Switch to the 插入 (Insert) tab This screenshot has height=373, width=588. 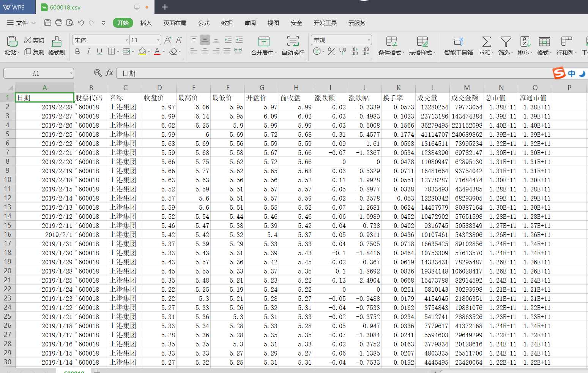click(146, 23)
